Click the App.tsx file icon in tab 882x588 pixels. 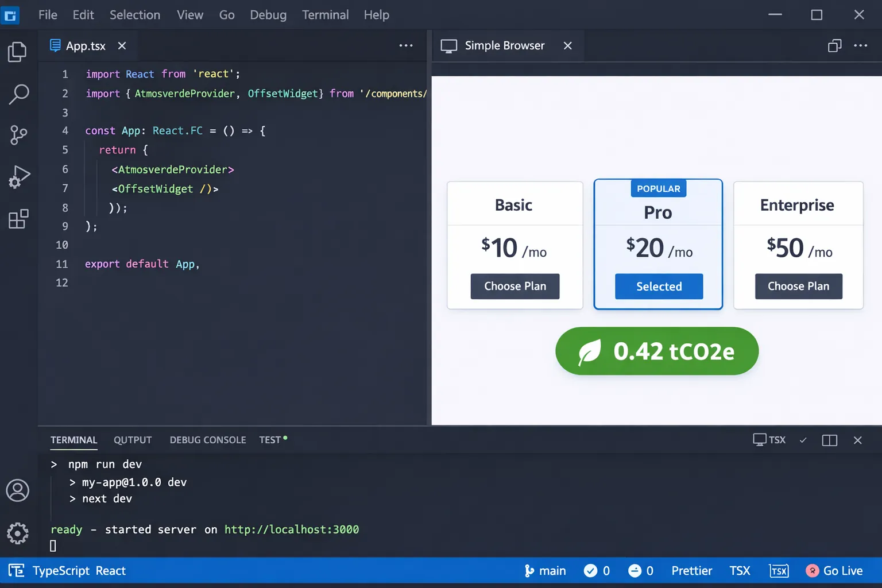pos(55,45)
